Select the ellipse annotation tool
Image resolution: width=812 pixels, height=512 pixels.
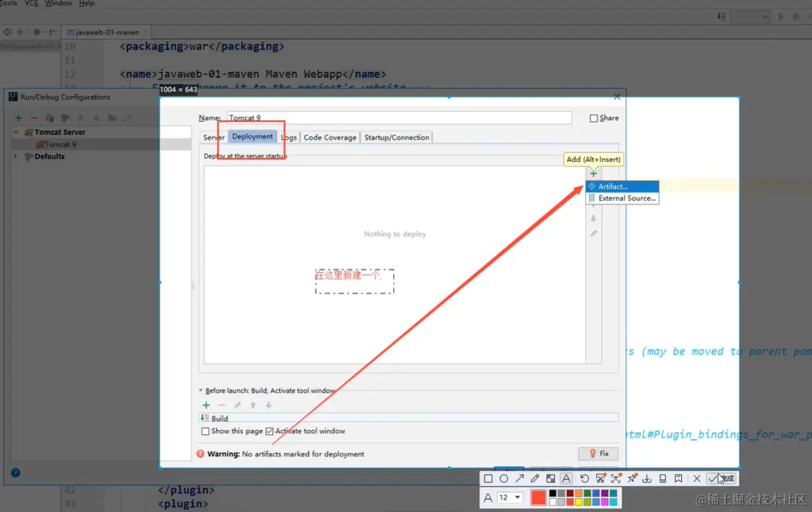tap(504, 479)
